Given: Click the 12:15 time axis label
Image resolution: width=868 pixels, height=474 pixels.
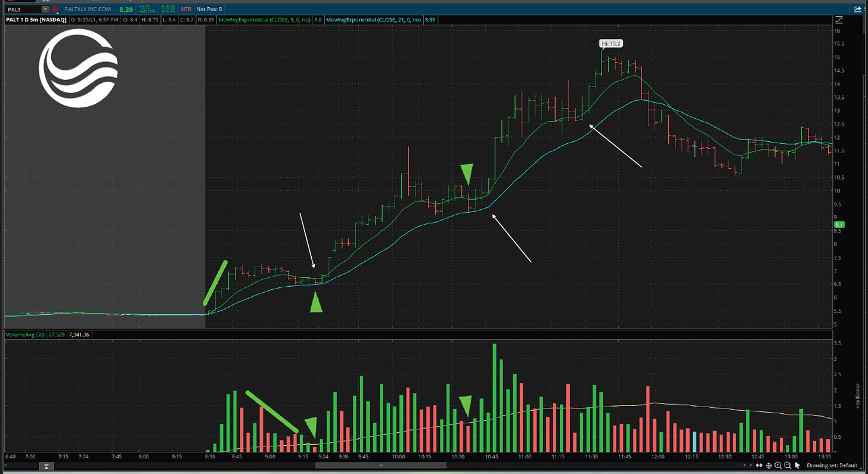Looking at the screenshot, I should 691,457.
